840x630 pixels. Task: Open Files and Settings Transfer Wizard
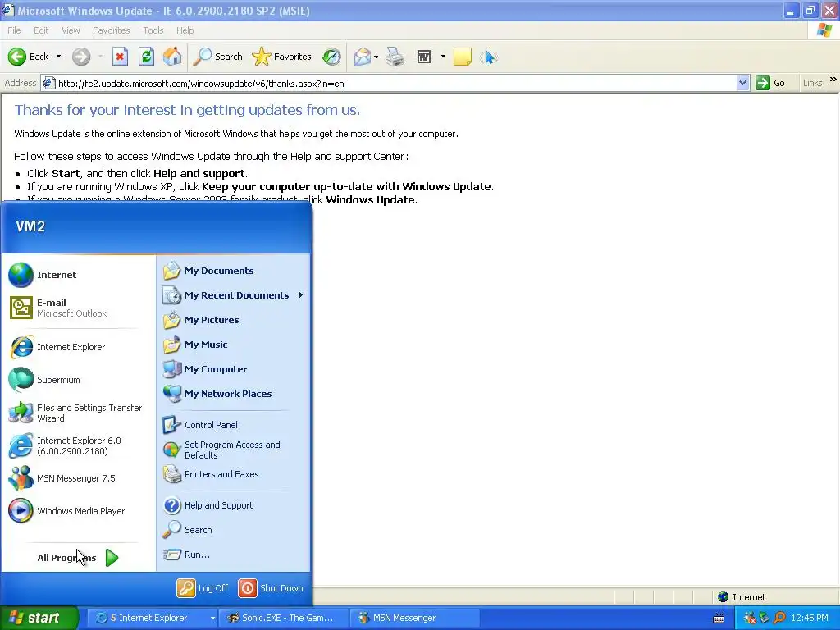(78, 413)
